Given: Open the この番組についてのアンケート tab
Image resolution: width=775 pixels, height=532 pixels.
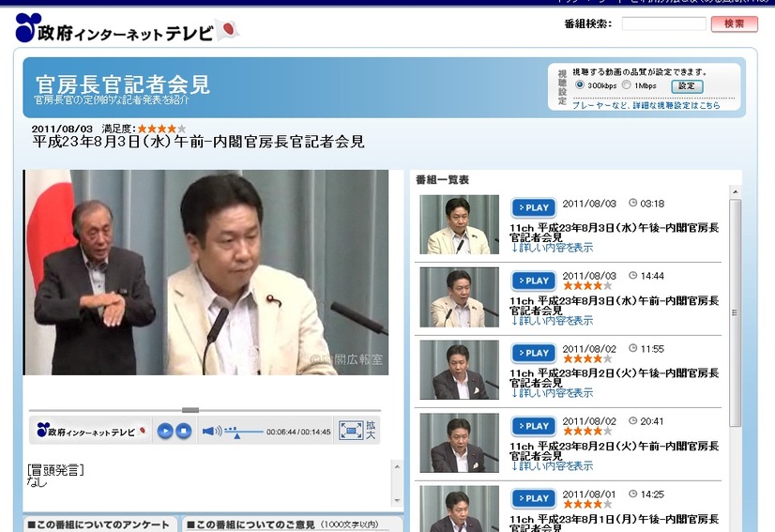Looking at the screenshot, I should coord(99,524).
